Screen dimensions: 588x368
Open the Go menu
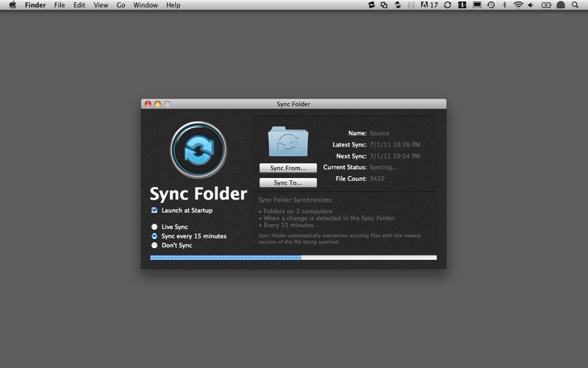point(121,5)
